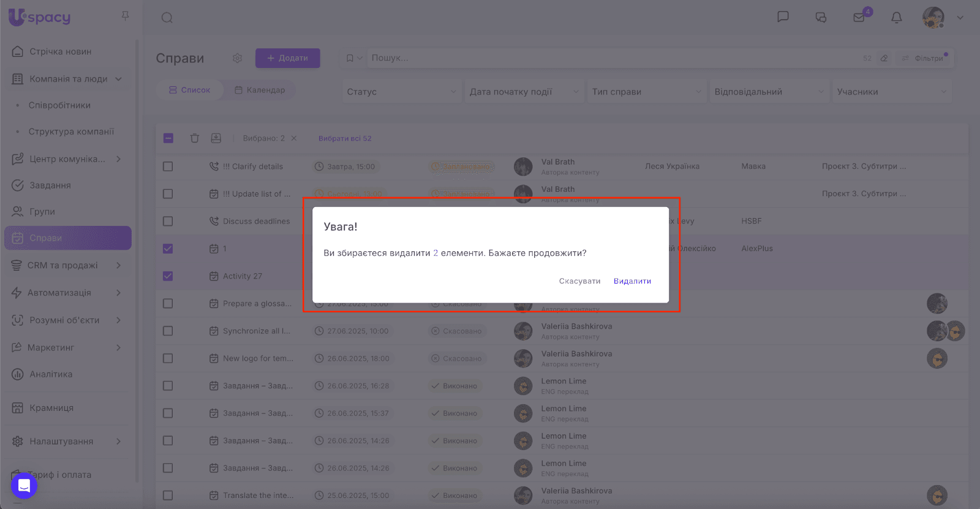980x509 pixels.
Task: Cancel the dialog with Скасувати
Action: tap(579, 281)
